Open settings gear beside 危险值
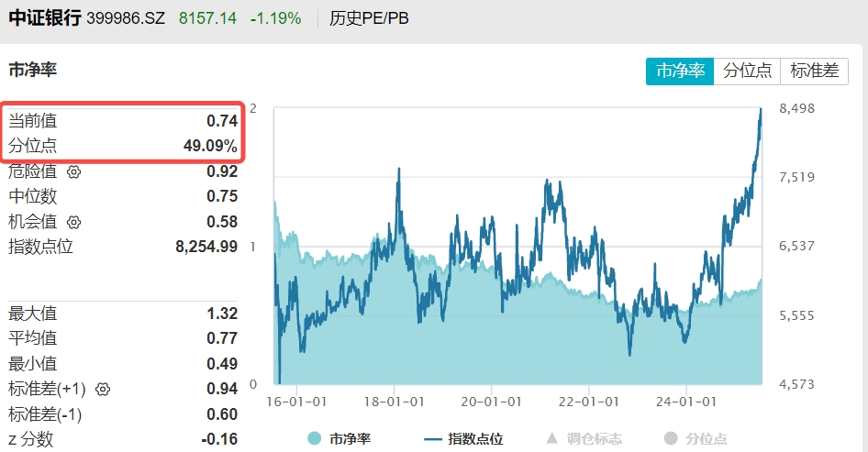 coord(73,172)
